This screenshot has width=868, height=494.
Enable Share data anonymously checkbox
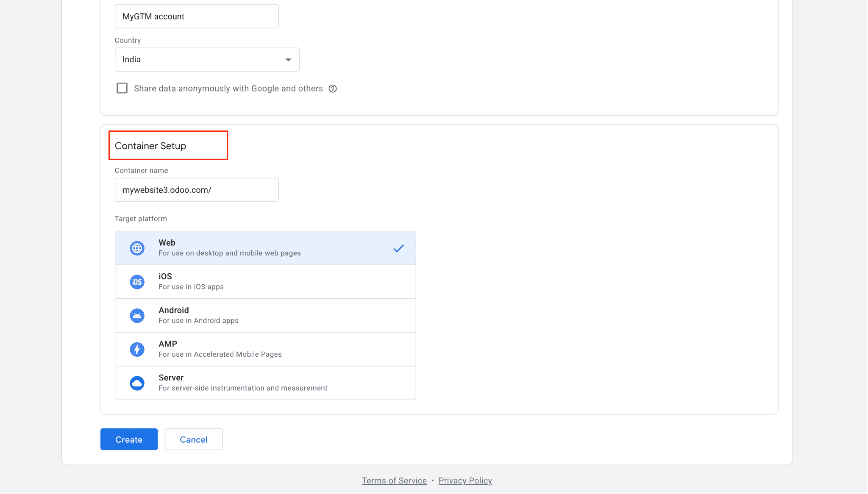[x=122, y=88]
